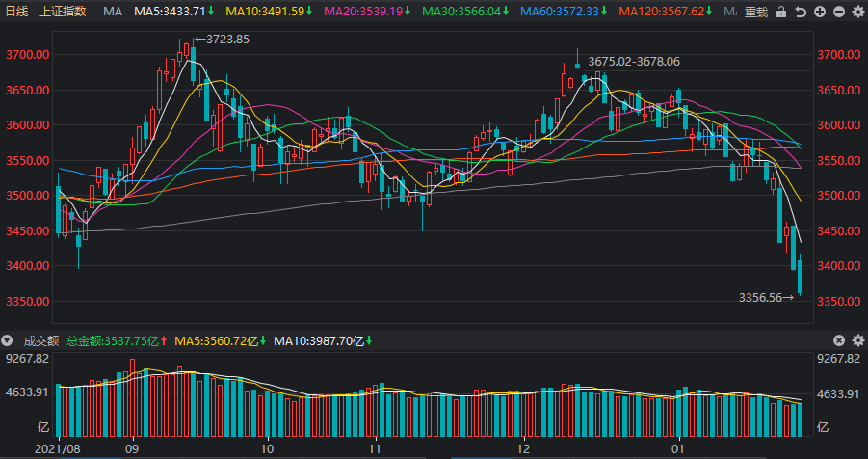This screenshot has height=459, width=868.
Task: Click the 成交额 indicator label
Action: coord(41,340)
